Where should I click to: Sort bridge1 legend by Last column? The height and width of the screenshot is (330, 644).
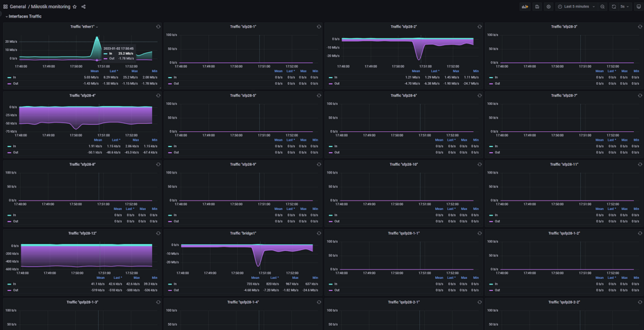pos(274,278)
